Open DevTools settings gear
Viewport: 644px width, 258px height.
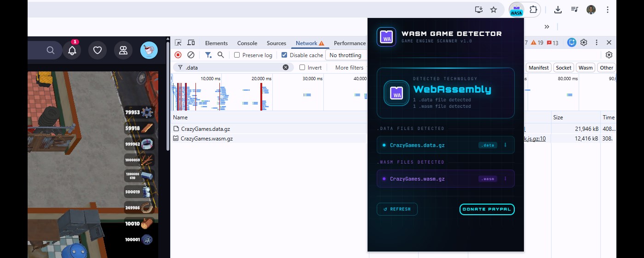[584, 42]
